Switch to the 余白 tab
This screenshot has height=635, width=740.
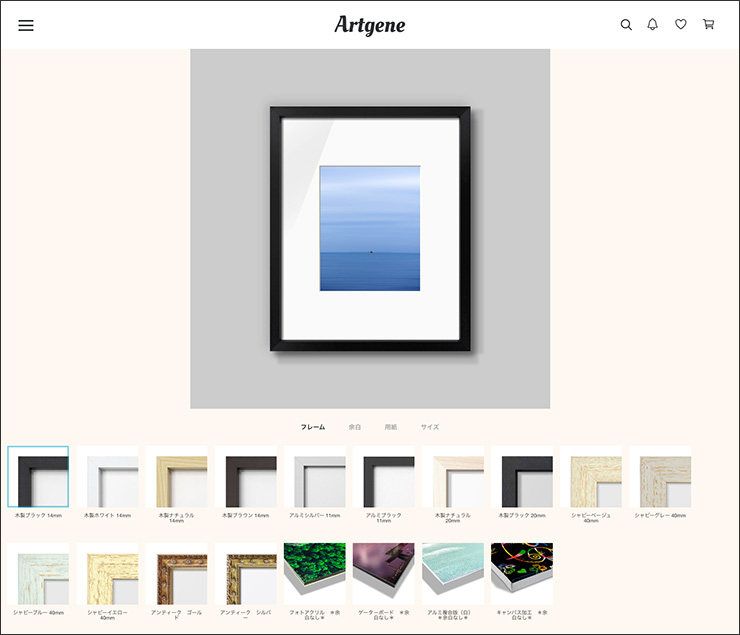(355, 427)
